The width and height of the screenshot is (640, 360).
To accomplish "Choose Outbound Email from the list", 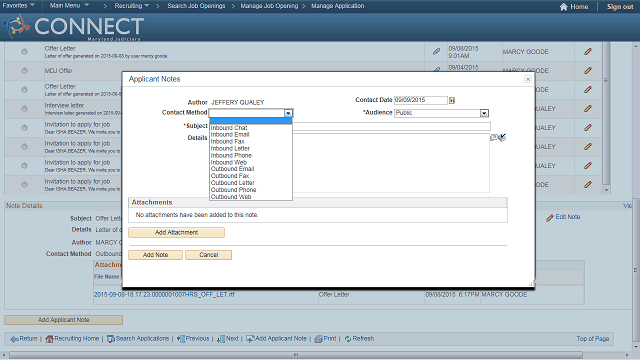I will [x=232, y=169].
